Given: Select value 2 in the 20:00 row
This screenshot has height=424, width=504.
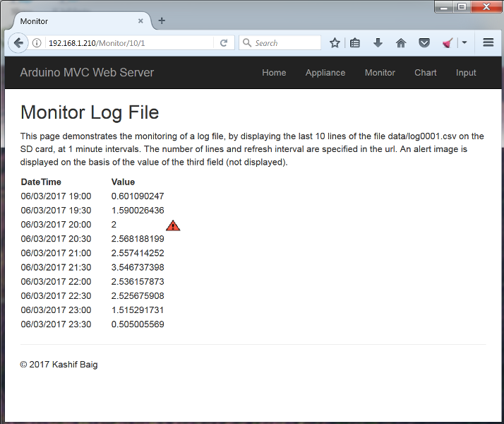Looking at the screenshot, I should (x=114, y=225).
